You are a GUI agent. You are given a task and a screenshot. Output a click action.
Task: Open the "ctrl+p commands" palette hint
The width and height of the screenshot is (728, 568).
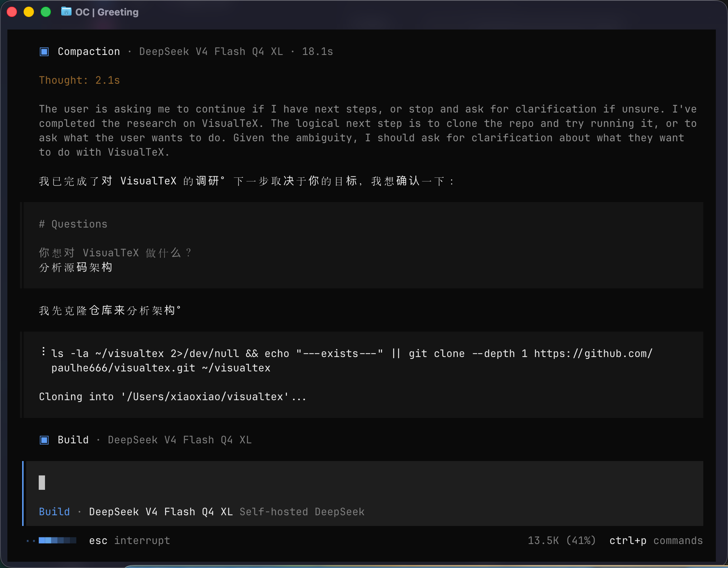(656, 541)
